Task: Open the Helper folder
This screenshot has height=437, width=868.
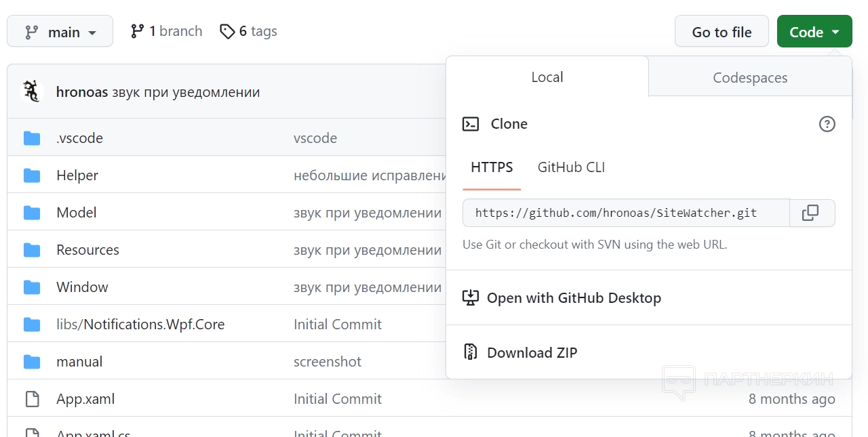Action: click(77, 175)
